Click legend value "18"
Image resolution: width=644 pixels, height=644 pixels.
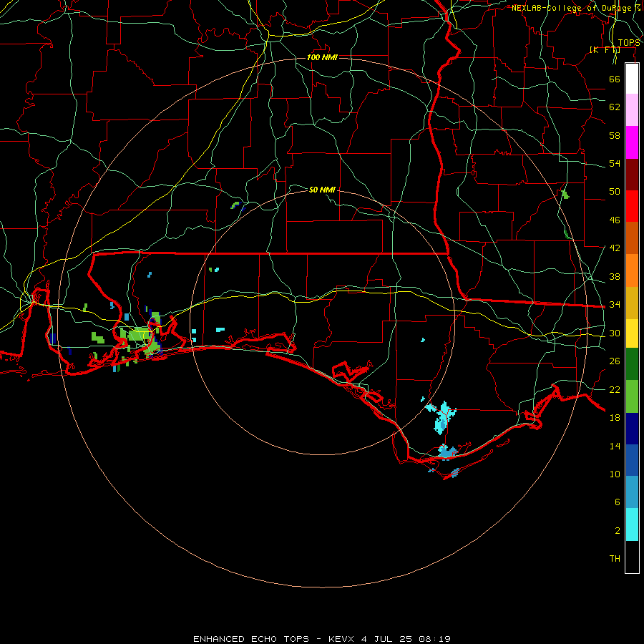pos(615,418)
